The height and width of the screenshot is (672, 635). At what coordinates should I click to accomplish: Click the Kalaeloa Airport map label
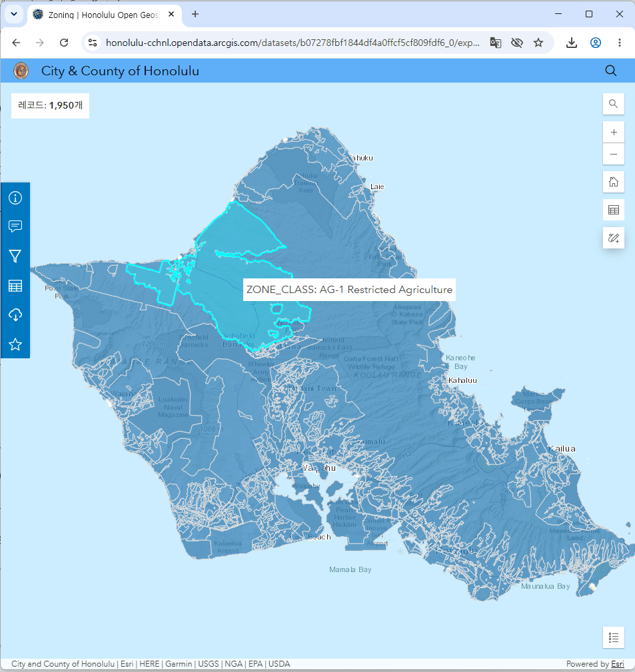pos(228,547)
